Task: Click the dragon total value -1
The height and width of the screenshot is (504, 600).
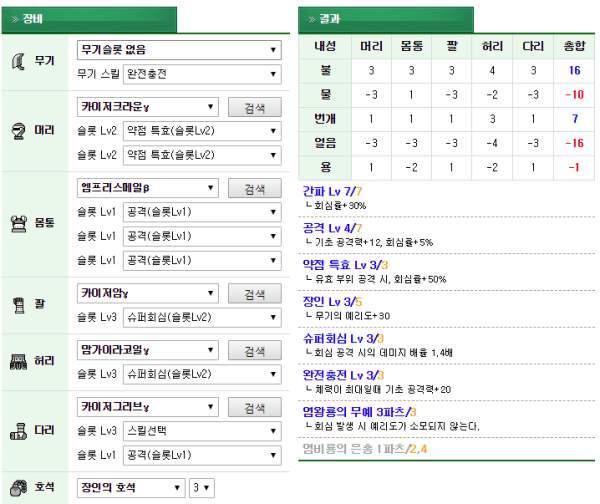Action: point(574,167)
